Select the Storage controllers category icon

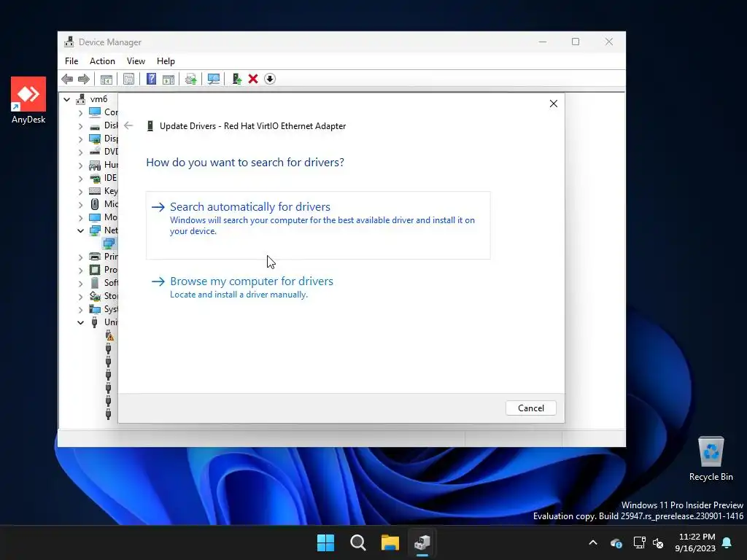[96, 296]
